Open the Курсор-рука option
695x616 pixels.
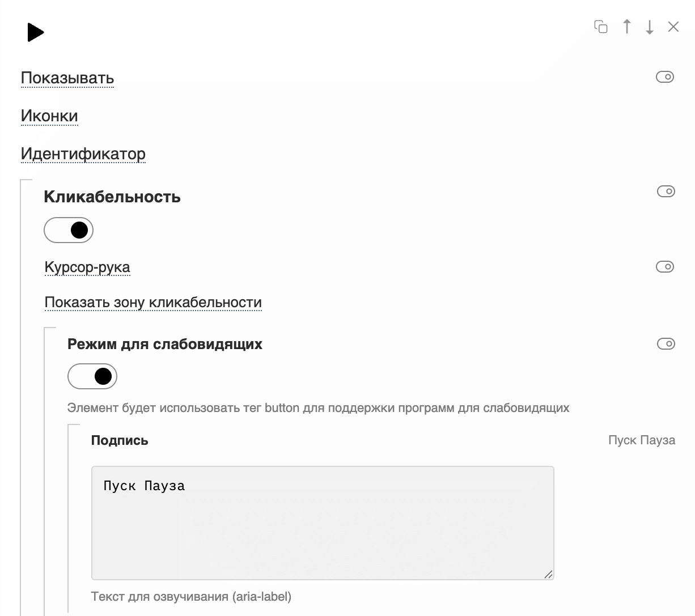87,267
